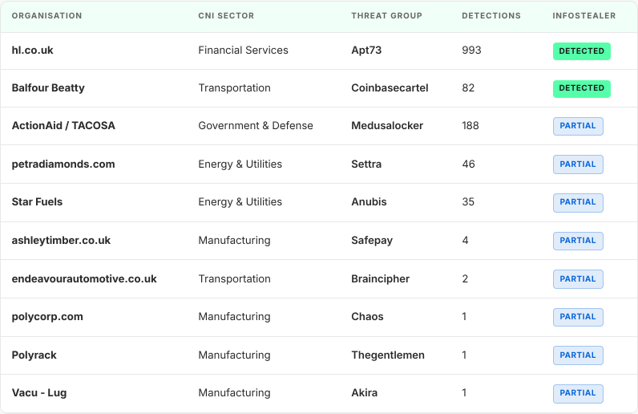Image resolution: width=638 pixels, height=414 pixels.
Task: Click the DETECTED badge for hl.co.uk
Action: (581, 51)
